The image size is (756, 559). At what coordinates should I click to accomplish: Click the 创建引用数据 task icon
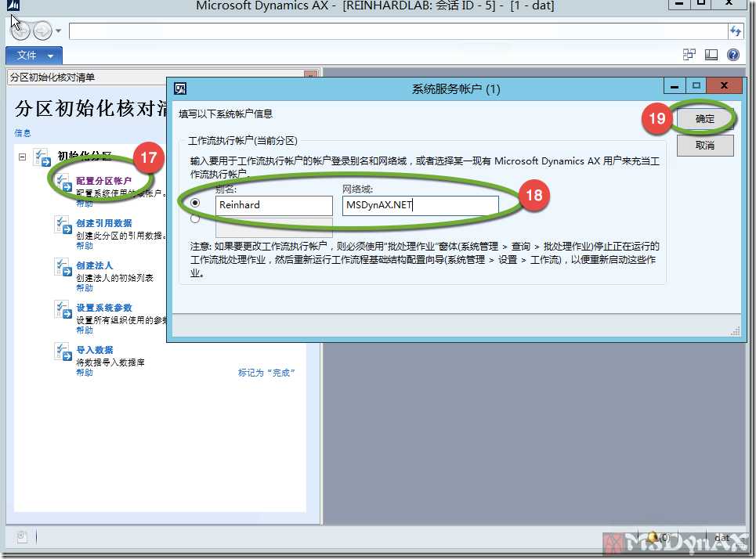point(64,225)
